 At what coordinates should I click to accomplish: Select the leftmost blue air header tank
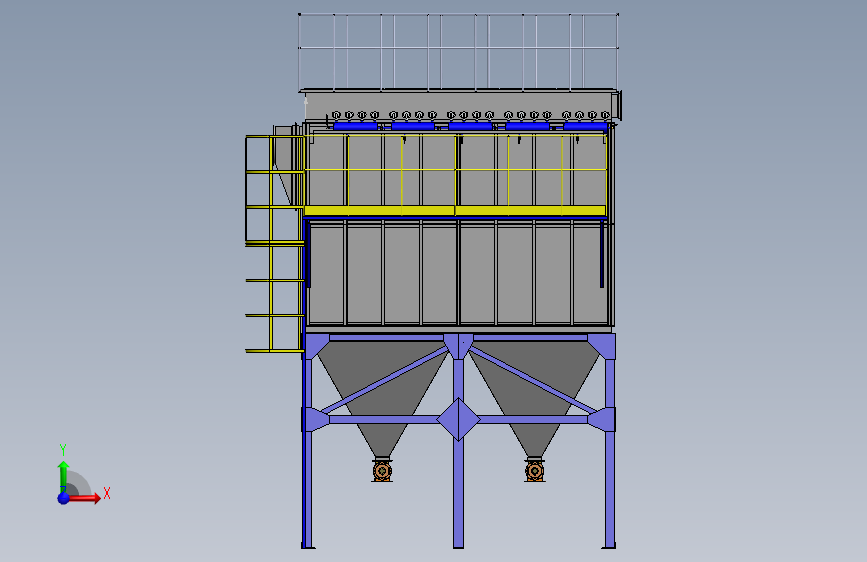(356, 127)
